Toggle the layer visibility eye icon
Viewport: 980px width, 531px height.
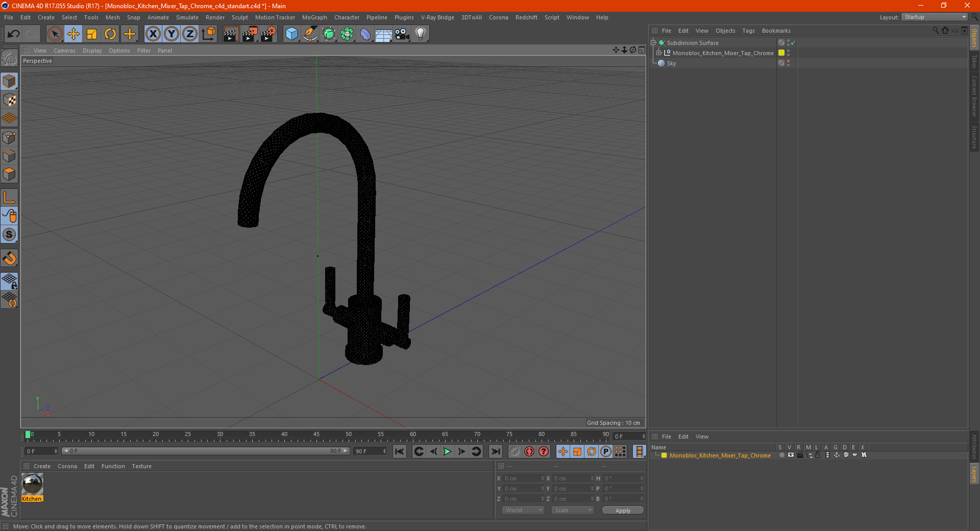791,455
